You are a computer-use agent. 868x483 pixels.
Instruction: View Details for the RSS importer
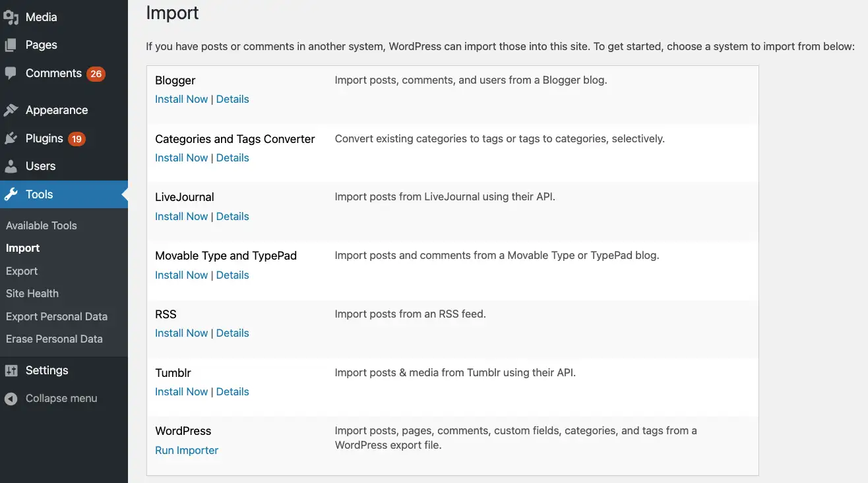coord(233,333)
